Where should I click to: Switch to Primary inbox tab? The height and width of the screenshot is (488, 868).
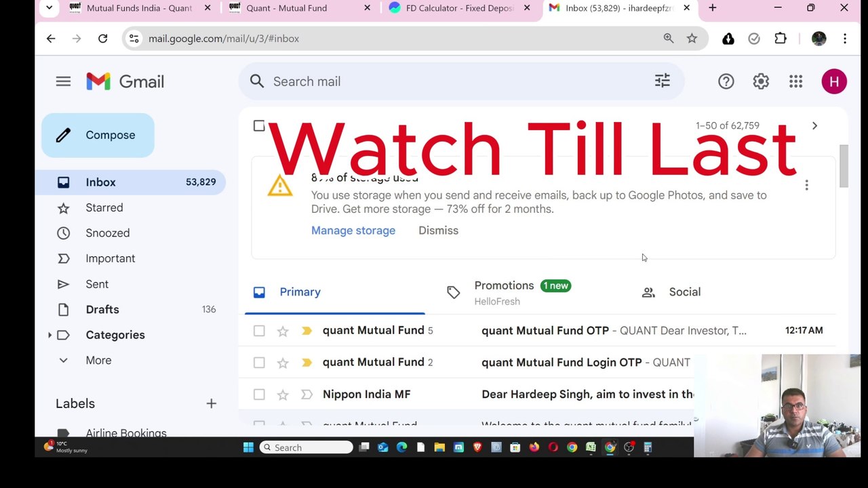tap(335, 292)
